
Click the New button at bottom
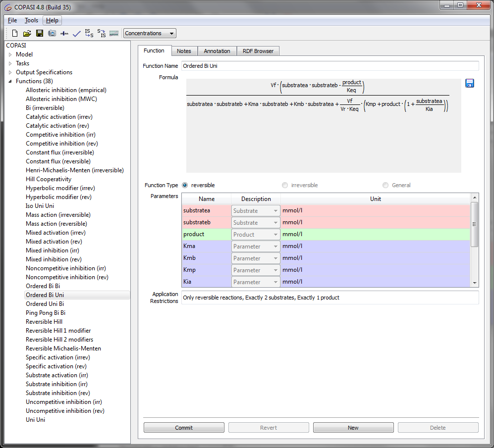pyautogui.click(x=353, y=428)
